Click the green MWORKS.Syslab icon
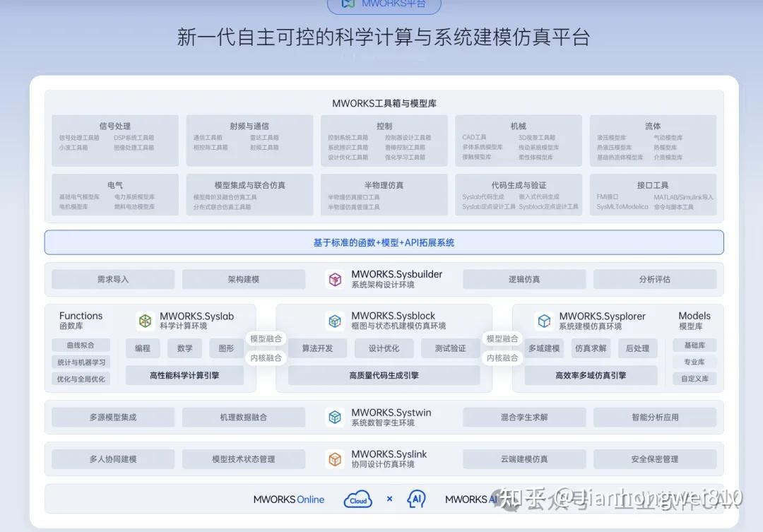The height and width of the screenshot is (532, 763). coord(145,320)
